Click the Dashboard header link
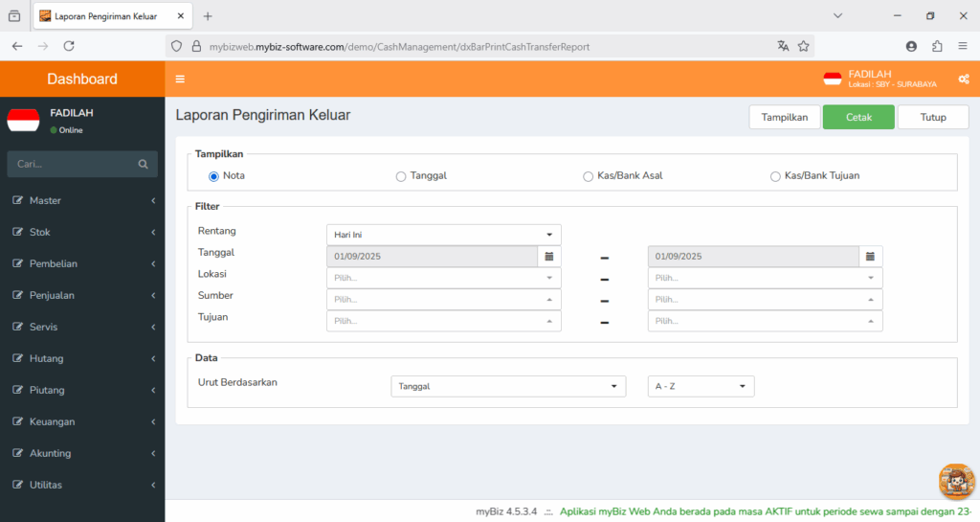Screen dimensions: 980x522 coord(82,79)
